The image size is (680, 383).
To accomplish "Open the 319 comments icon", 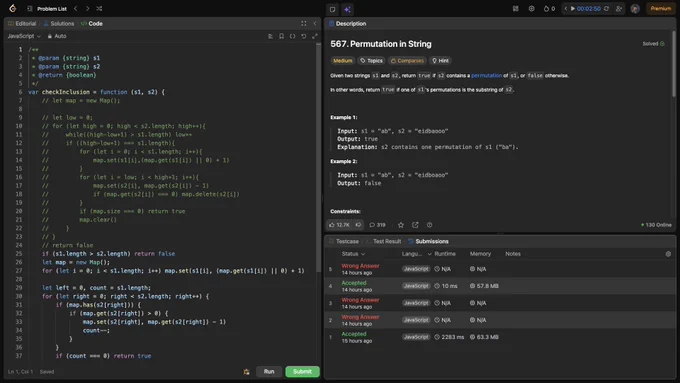I will point(377,225).
